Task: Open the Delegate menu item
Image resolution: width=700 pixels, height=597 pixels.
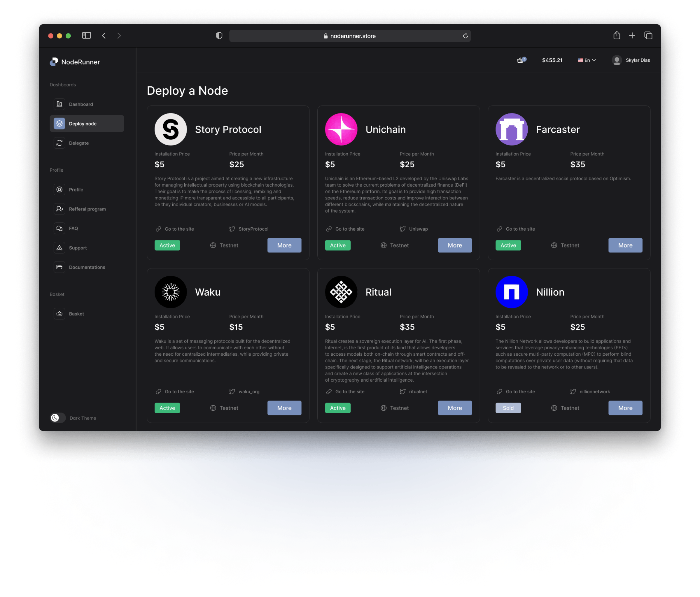Action: [87, 143]
